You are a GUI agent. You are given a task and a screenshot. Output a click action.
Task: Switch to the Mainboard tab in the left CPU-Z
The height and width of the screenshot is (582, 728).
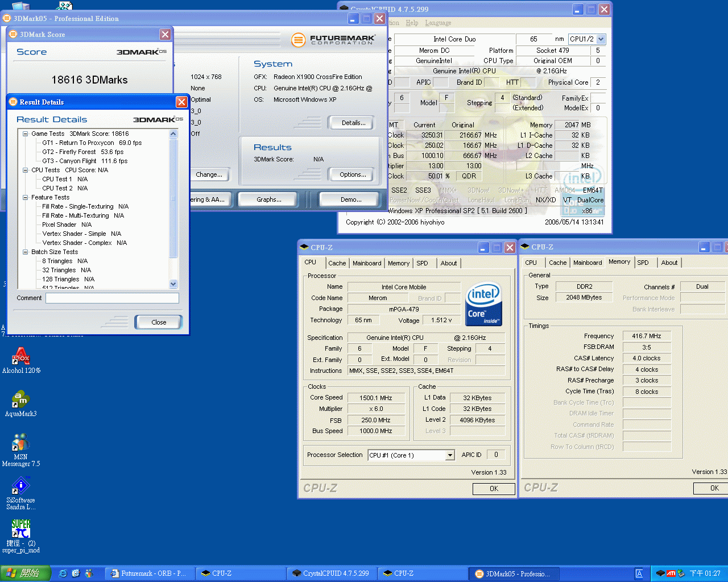click(x=367, y=263)
